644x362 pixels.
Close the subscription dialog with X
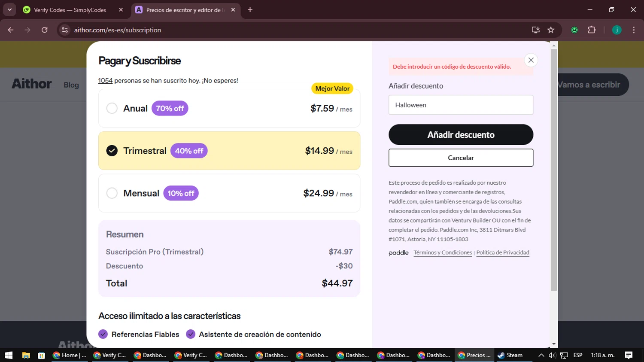(531, 60)
